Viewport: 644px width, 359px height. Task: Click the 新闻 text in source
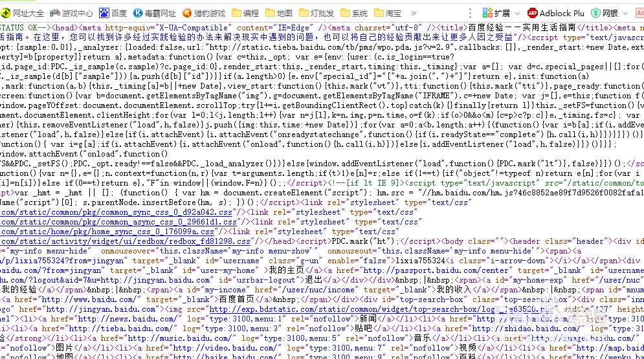[368, 319]
